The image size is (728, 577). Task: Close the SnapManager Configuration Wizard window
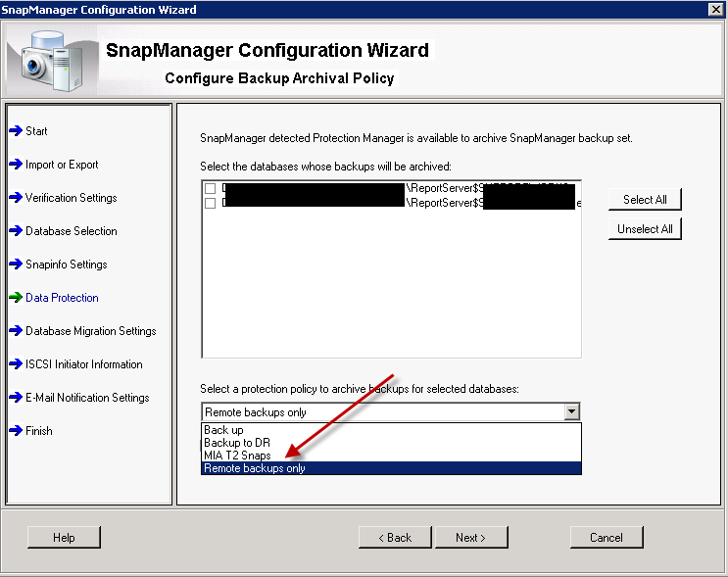715,9
